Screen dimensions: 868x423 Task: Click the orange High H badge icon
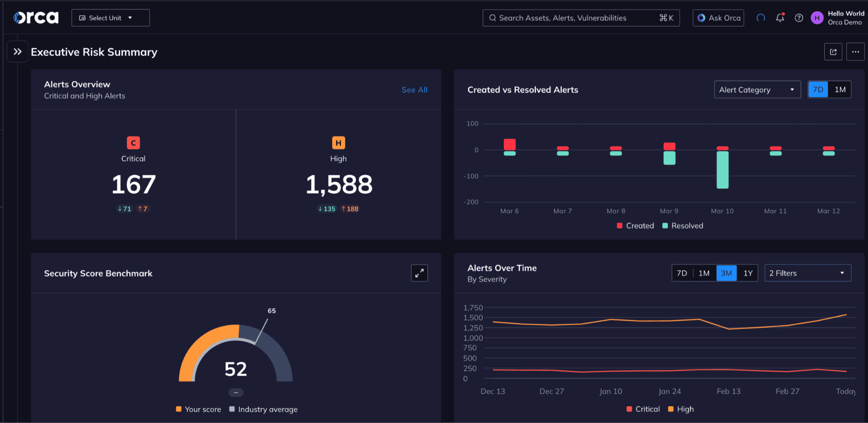(x=339, y=143)
